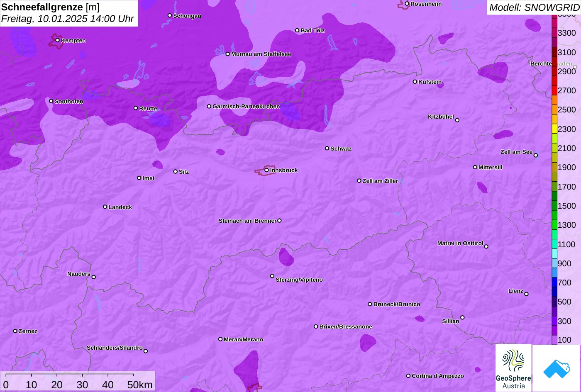Click the Innsbruck city marker dot

266,170
